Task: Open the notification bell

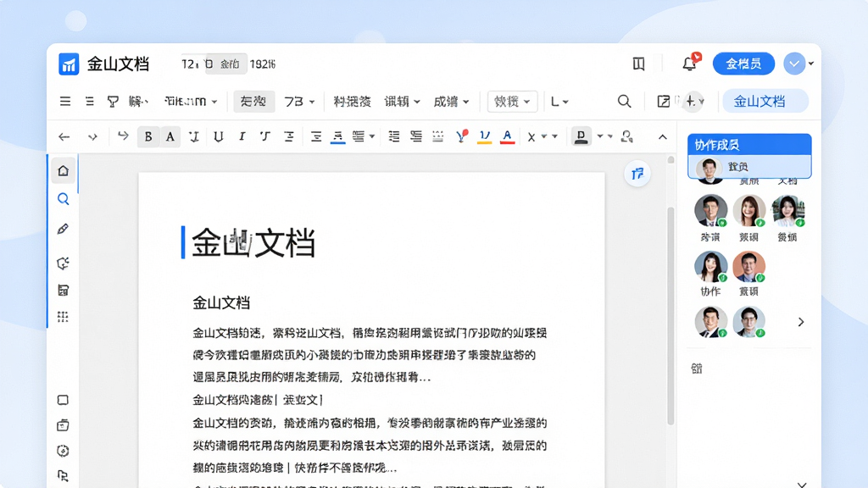Action: (690, 64)
